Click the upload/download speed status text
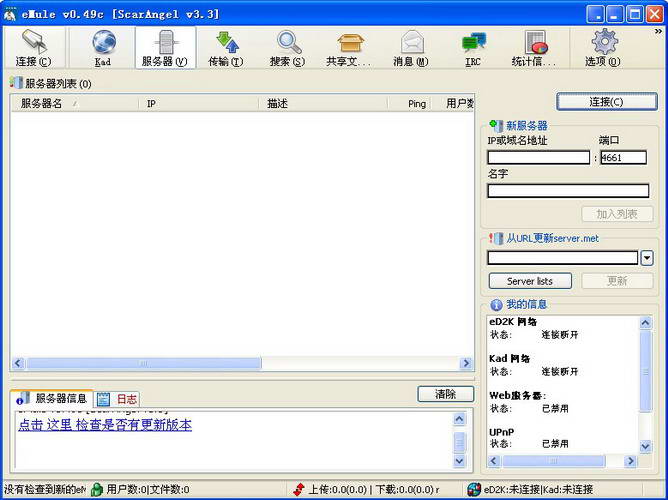Screen dimensions: 668x500 (374, 490)
